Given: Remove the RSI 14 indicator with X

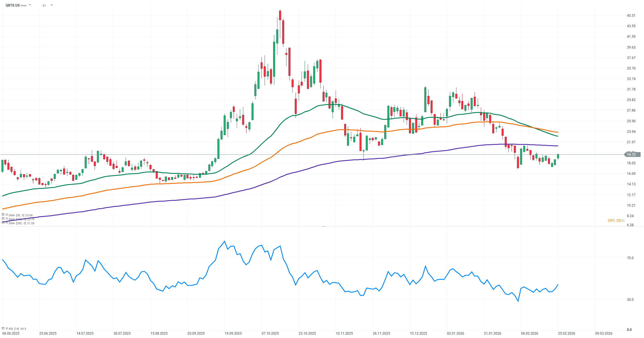Looking at the screenshot, I should tap(7, 328).
